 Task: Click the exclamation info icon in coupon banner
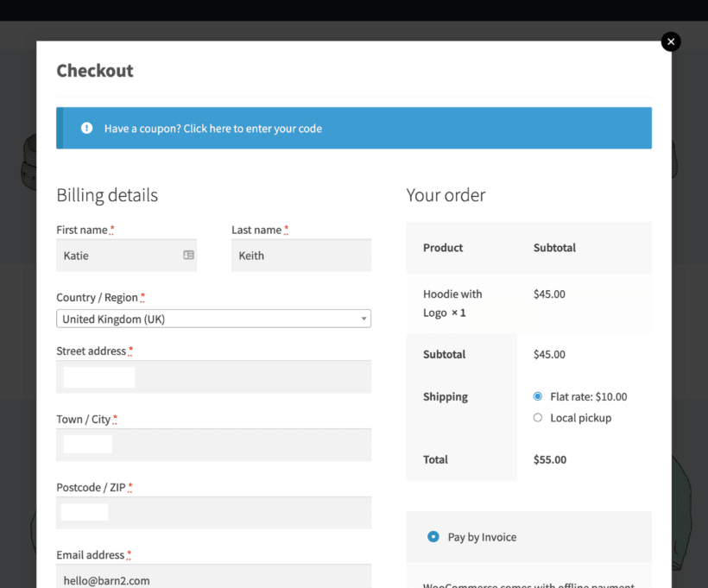coord(86,128)
